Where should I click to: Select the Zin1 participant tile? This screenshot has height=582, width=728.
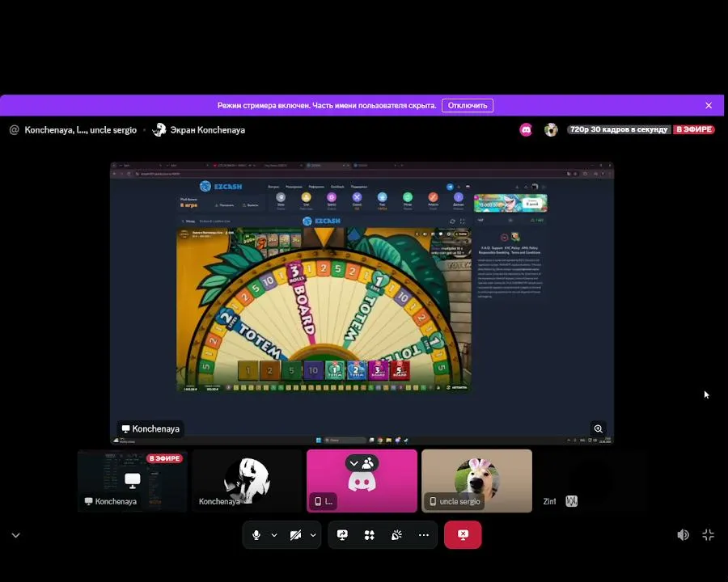click(591, 481)
